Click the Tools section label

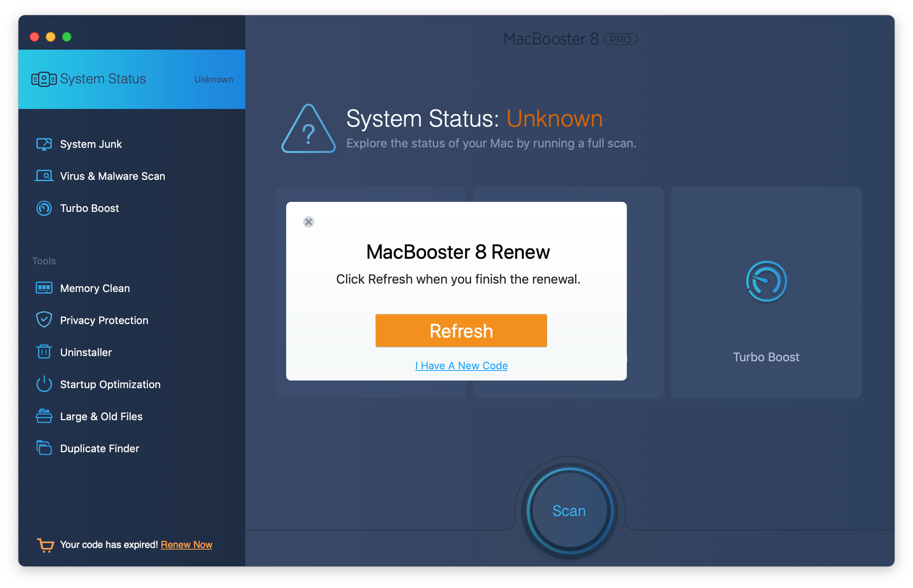tap(44, 261)
